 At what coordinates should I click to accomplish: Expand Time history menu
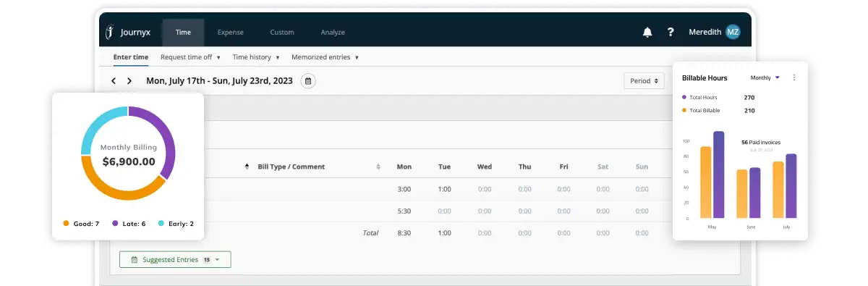pyautogui.click(x=256, y=56)
